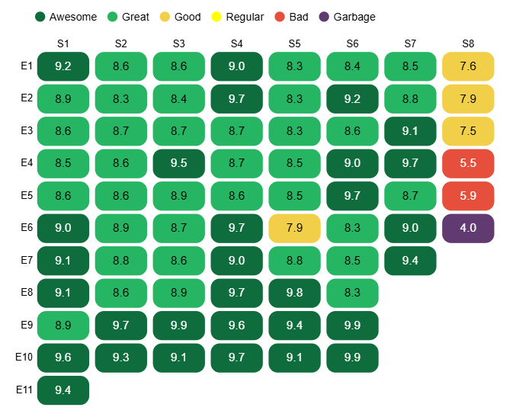Click the E11 row label

[x=24, y=390]
